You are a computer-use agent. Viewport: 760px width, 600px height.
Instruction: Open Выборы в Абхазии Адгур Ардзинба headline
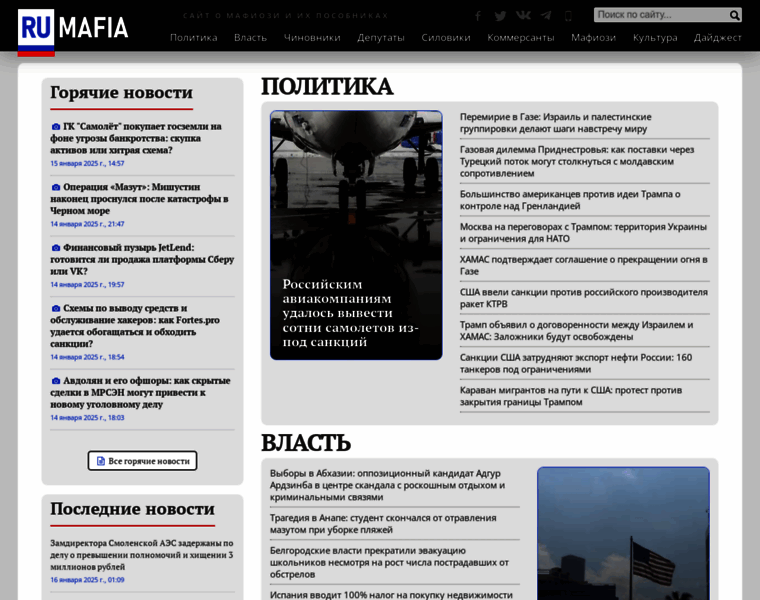[387, 485]
